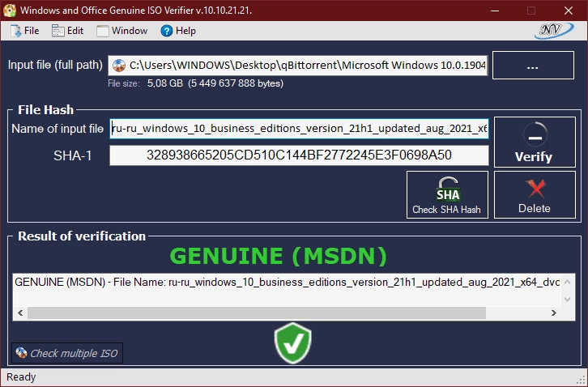Click the Verify button

pos(535,142)
